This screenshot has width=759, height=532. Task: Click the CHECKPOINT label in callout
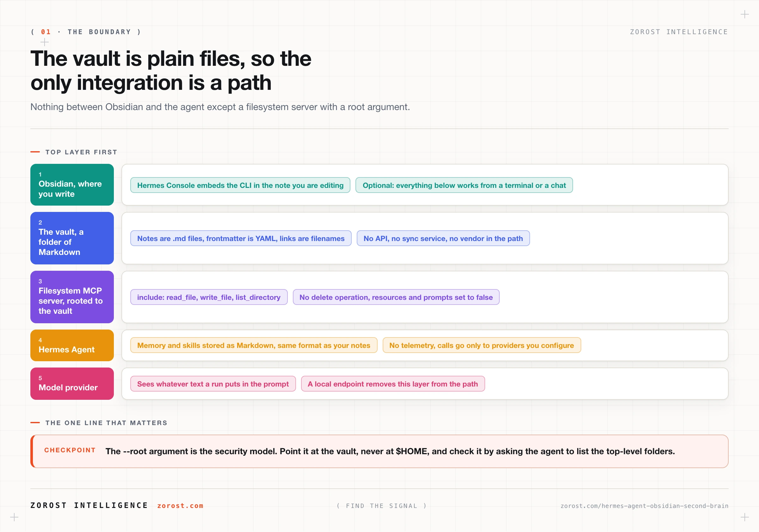pyautogui.click(x=70, y=450)
